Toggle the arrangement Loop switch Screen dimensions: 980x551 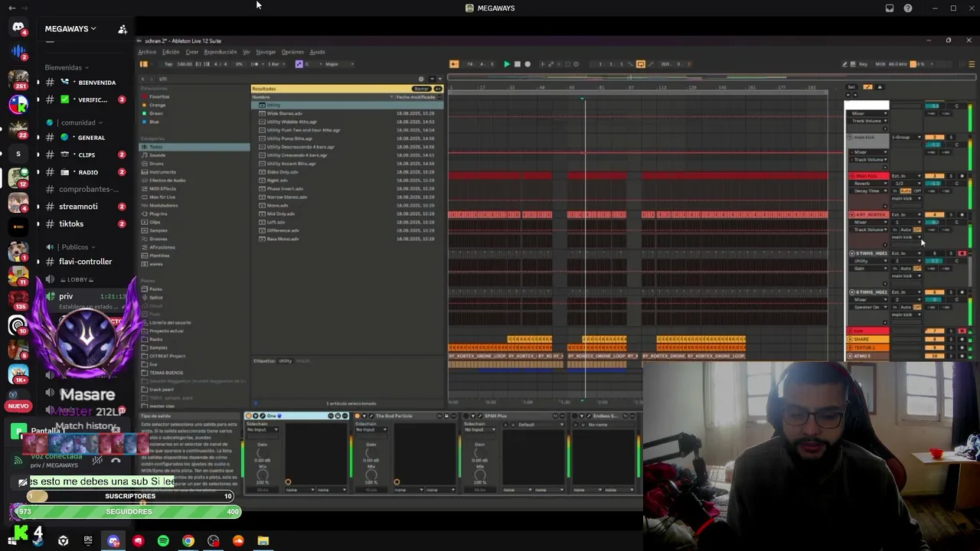641,64
